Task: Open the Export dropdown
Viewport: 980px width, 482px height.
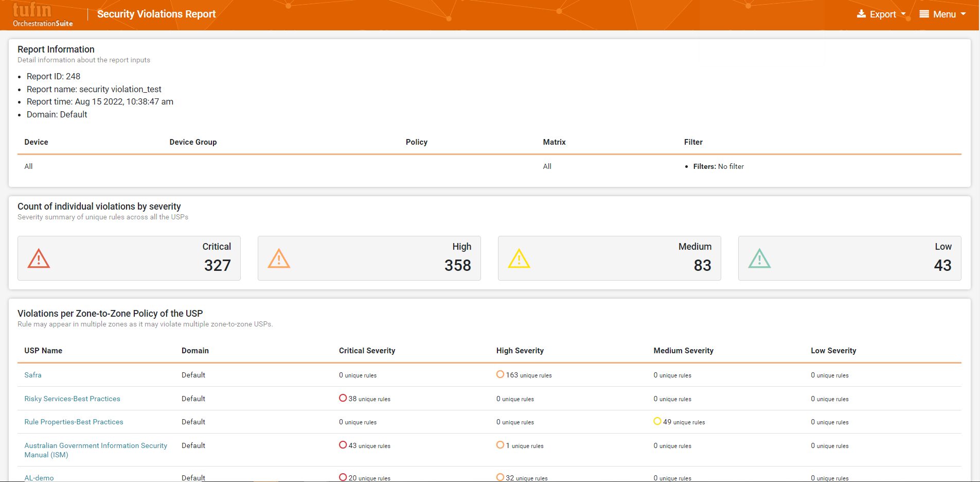Action: [x=881, y=14]
